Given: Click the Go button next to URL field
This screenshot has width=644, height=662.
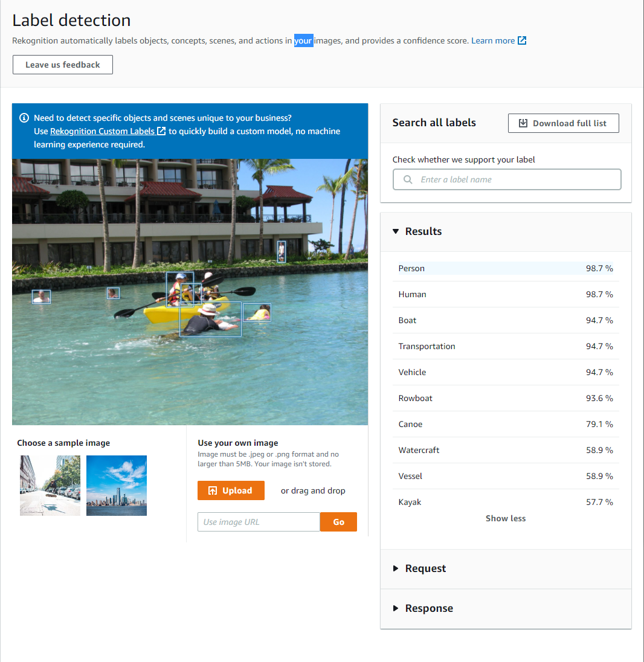Looking at the screenshot, I should 338,522.
